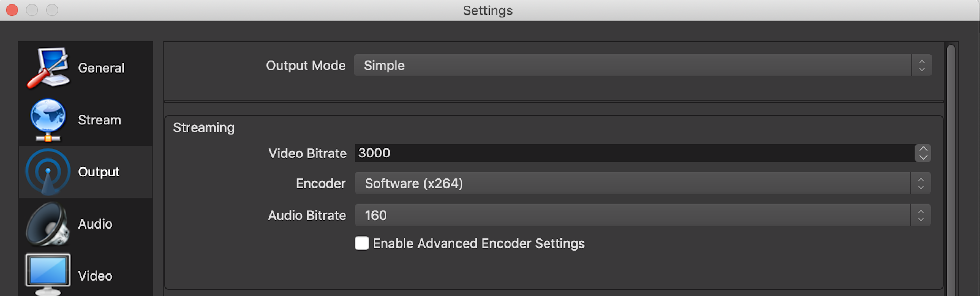Select the Audio label in sidebar
980x296 pixels.
coord(95,224)
